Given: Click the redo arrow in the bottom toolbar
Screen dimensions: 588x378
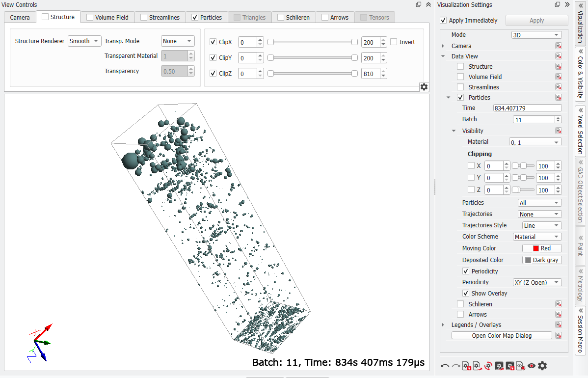Looking at the screenshot, I should point(455,366).
